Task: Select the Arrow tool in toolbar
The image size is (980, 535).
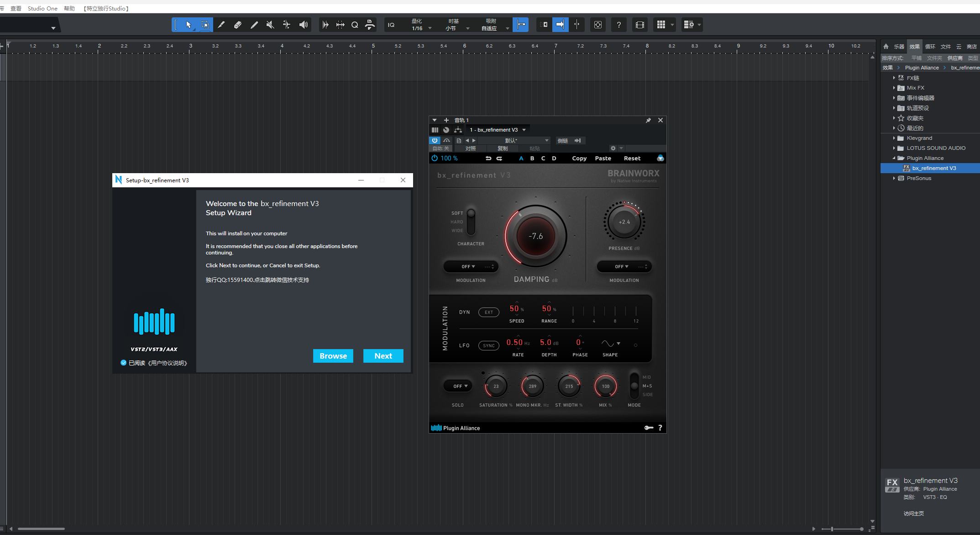Action: point(189,25)
